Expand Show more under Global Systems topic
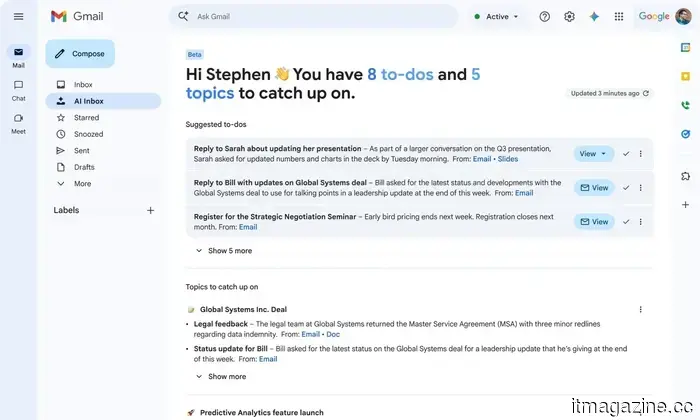Image resolution: width=700 pixels, height=420 pixels. pos(221,377)
